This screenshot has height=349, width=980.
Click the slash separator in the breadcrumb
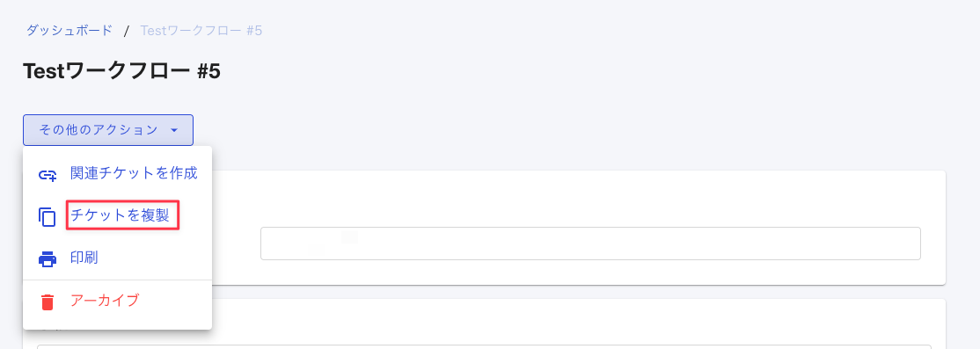click(x=127, y=31)
